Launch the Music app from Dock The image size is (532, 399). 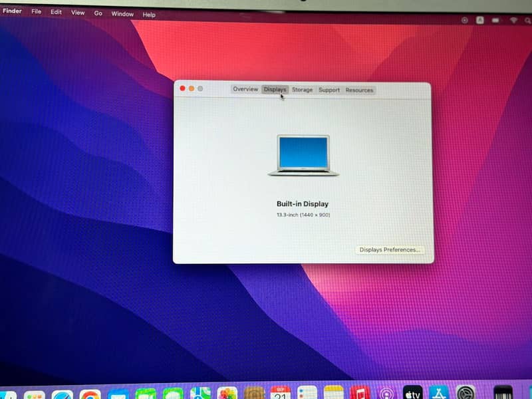(x=360, y=393)
